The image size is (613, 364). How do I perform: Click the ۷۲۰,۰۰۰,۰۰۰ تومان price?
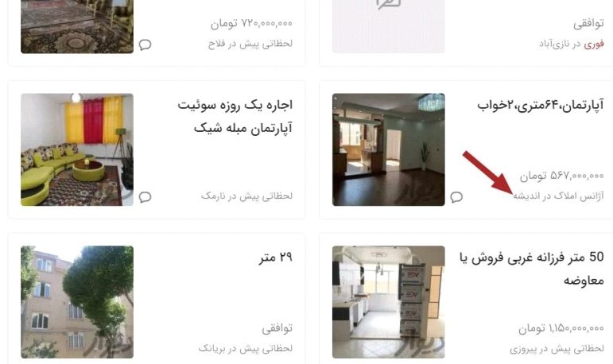click(x=251, y=24)
